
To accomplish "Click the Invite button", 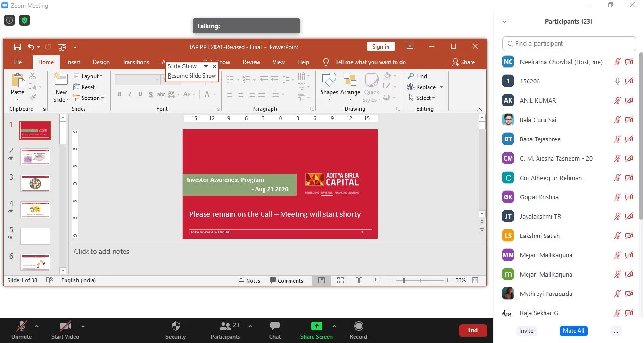I will click(x=527, y=331).
